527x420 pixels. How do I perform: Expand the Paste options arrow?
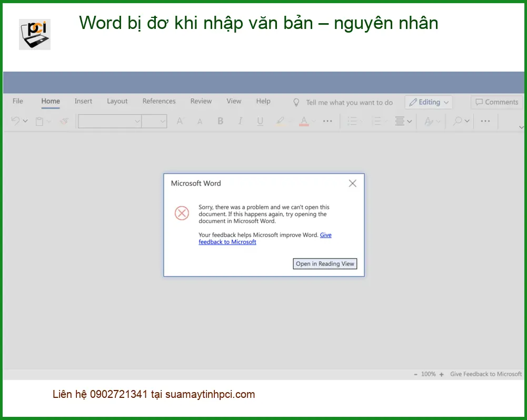click(x=49, y=121)
